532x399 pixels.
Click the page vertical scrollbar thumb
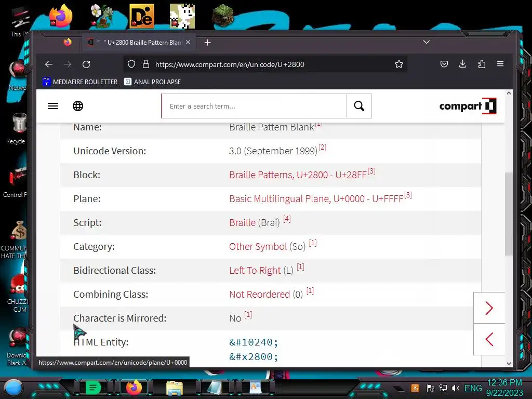pyautogui.click(x=508, y=214)
